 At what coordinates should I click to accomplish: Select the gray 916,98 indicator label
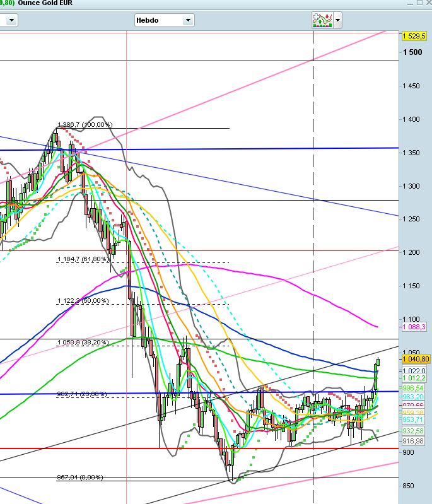[x=413, y=441]
